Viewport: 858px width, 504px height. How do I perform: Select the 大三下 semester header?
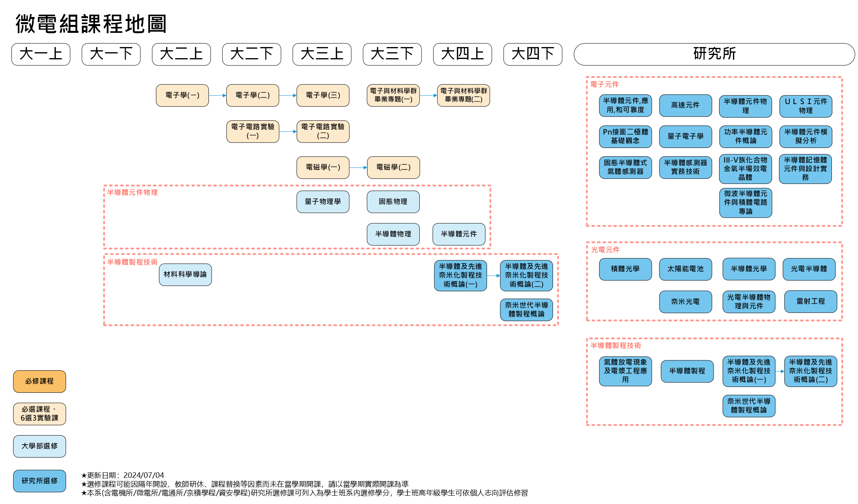[392, 54]
